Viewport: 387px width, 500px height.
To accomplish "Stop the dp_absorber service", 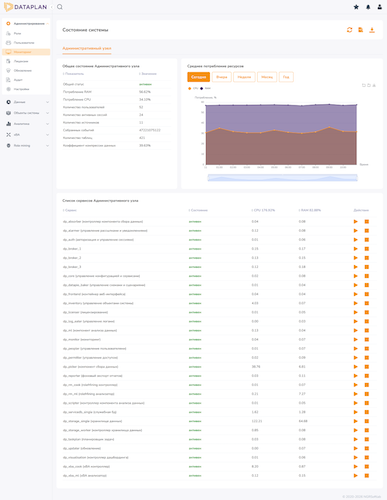I will coord(367,222).
